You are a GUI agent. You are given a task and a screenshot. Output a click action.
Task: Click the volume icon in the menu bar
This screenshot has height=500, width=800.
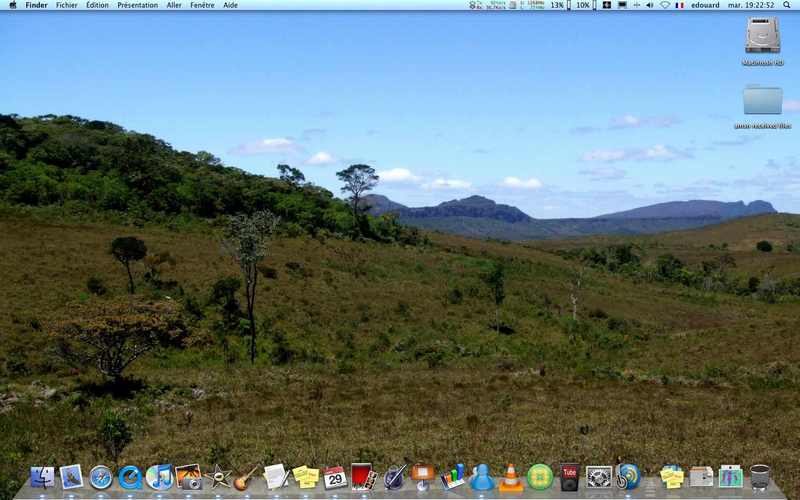pyautogui.click(x=650, y=5)
